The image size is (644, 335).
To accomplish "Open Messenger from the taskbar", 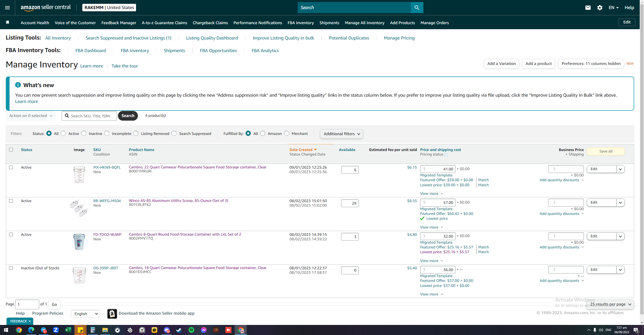I will pyautogui.click(x=204, y=330).
